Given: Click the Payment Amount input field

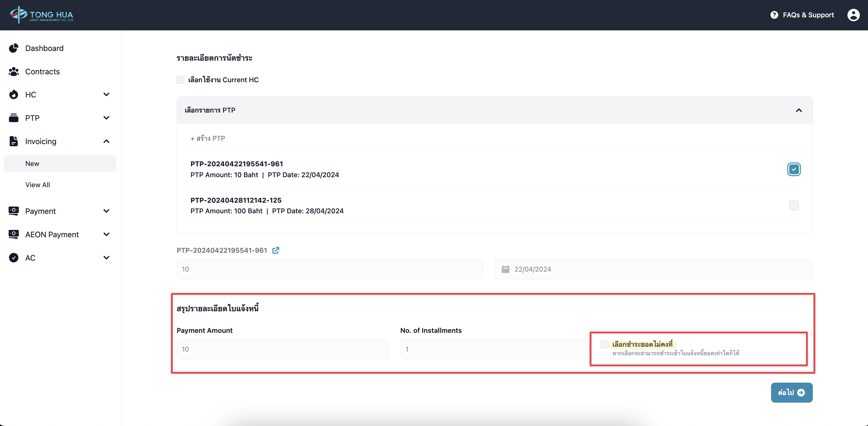Looking at the screenshot, I should point(282,349).
